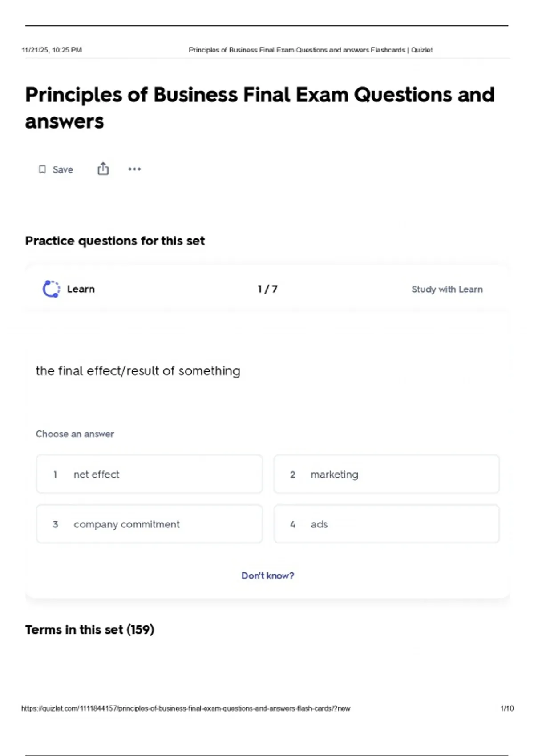
Task: Click the Flashcards | Quizlet header title
Action: click(x=310, y=50)
